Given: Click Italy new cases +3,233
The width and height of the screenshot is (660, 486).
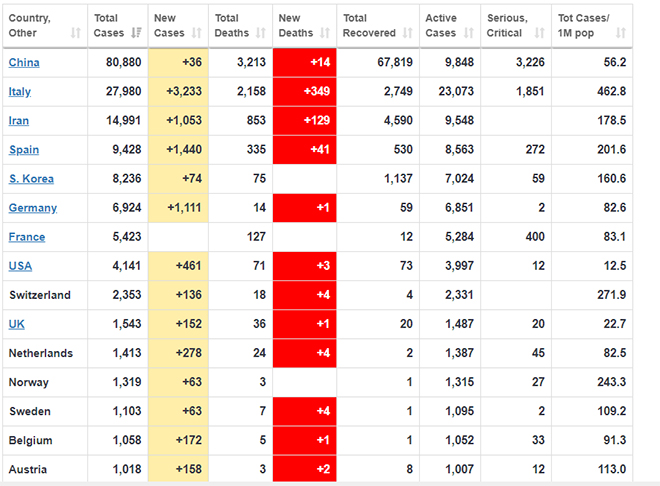Looking at the screenshot, I should (x=184, y=91).
